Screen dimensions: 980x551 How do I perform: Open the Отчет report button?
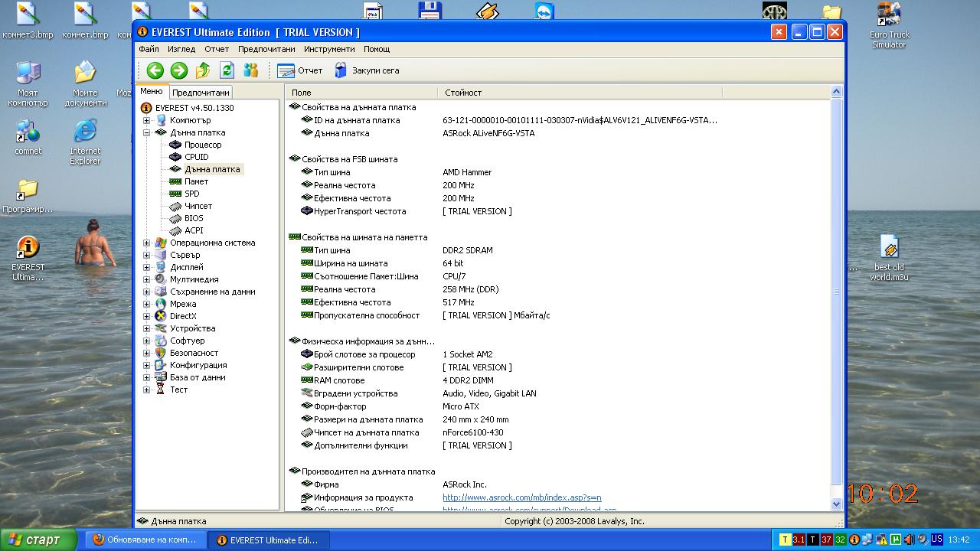(300, 70)
